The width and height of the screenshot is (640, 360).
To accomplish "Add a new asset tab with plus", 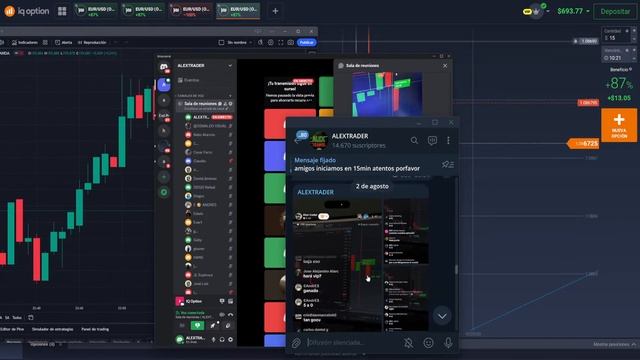I will 275,11.
